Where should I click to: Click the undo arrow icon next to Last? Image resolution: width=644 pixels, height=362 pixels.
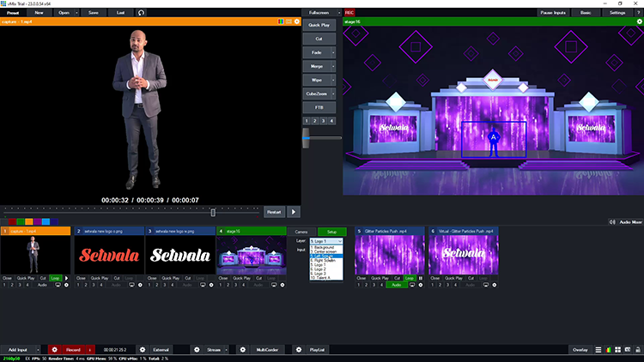(x=141, y=13)
